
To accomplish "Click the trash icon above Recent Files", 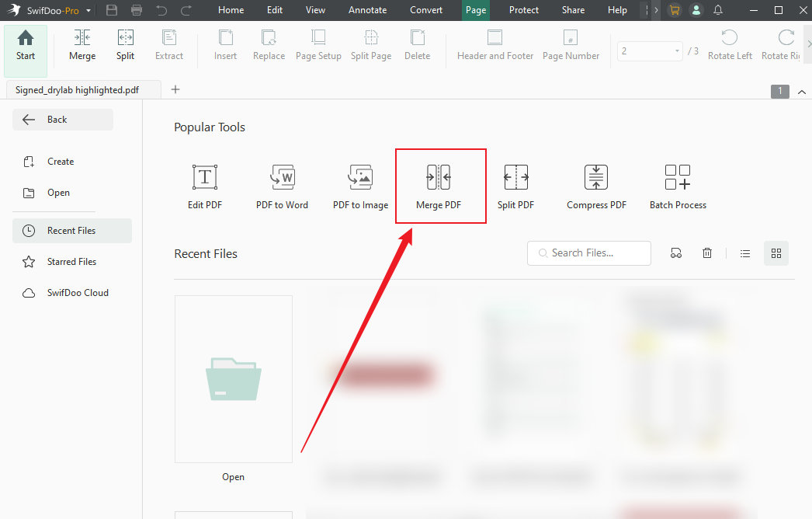I will point(706,253).
